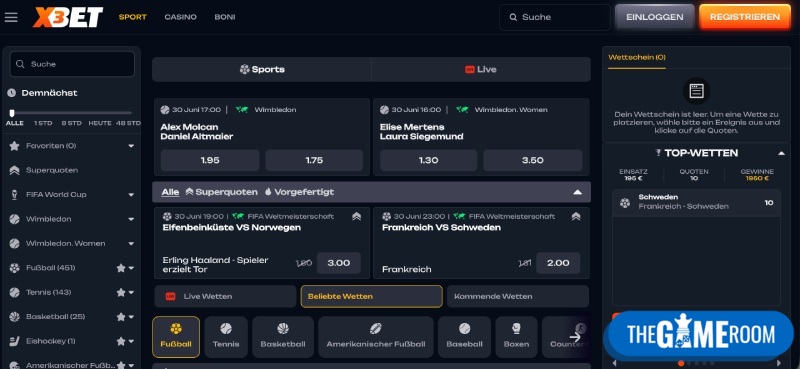Select the Basketball sport tile

click(x=283, y=337)
